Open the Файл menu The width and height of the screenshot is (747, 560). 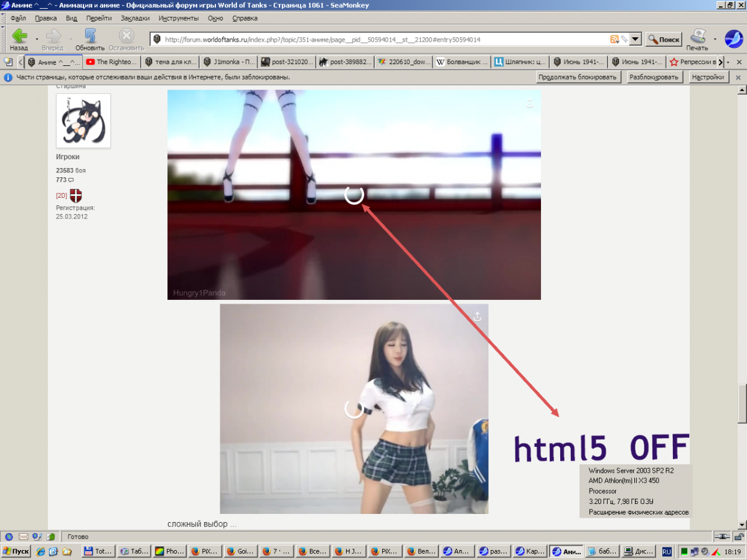tap(18, 18)
